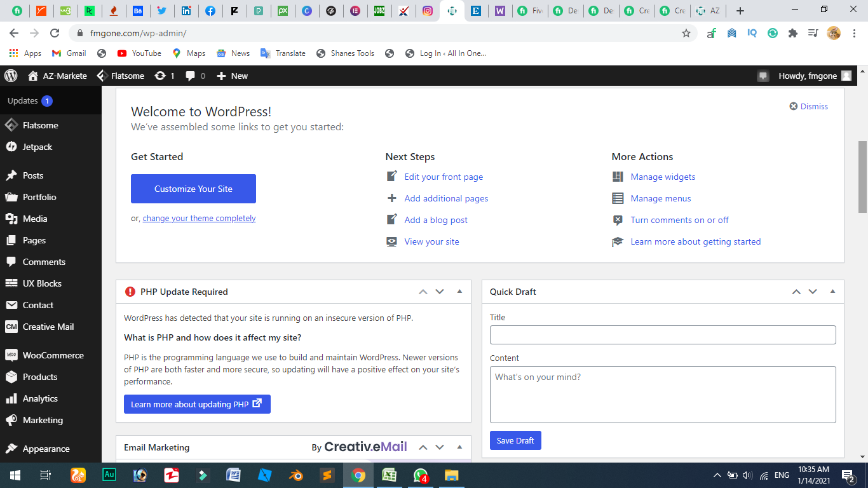Dismiss the Welcome to WordPress panel

tap(808, 106)
